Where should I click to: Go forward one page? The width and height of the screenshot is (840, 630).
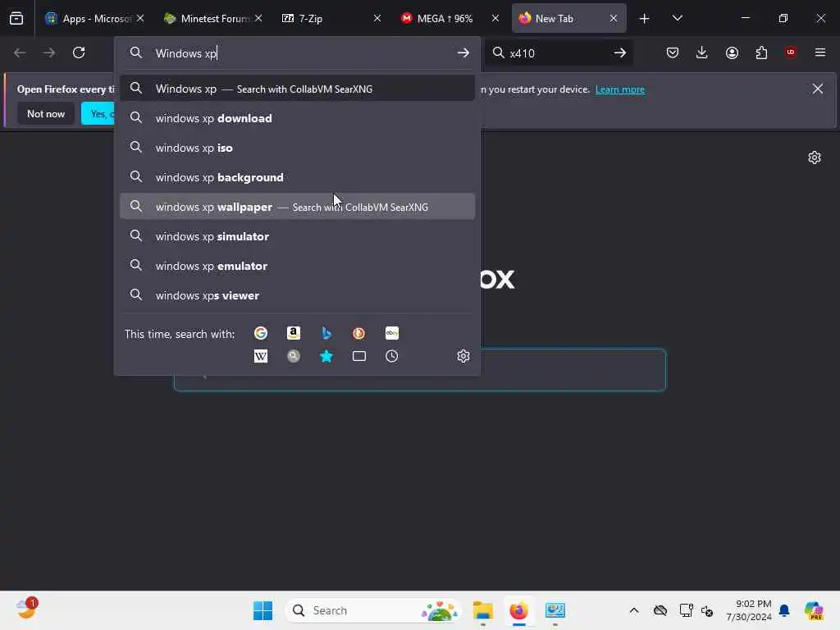[49, 52]
